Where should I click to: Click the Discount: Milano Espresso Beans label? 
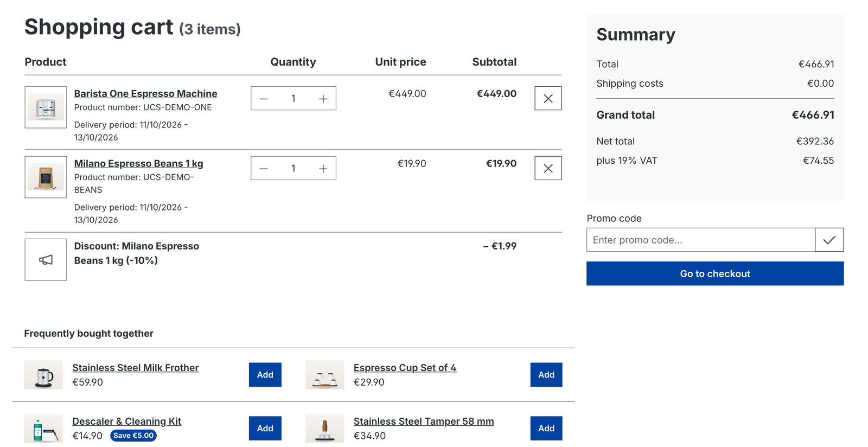tap(137, 253)
